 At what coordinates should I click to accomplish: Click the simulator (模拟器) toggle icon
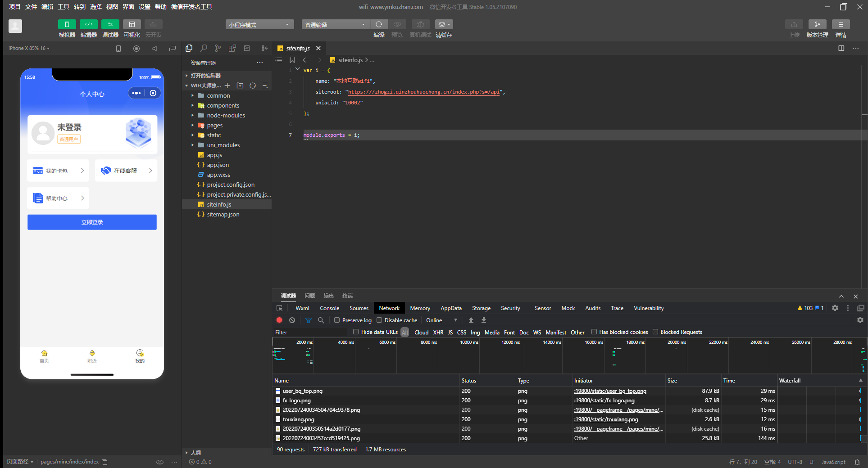click(x=67, y=24)
